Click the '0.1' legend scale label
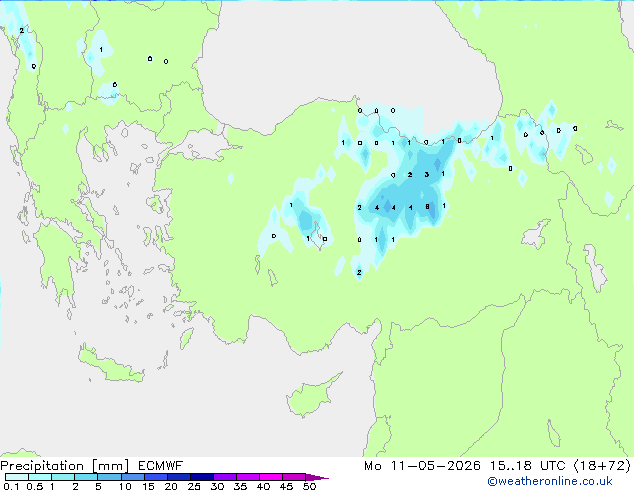 pos(11,486)
